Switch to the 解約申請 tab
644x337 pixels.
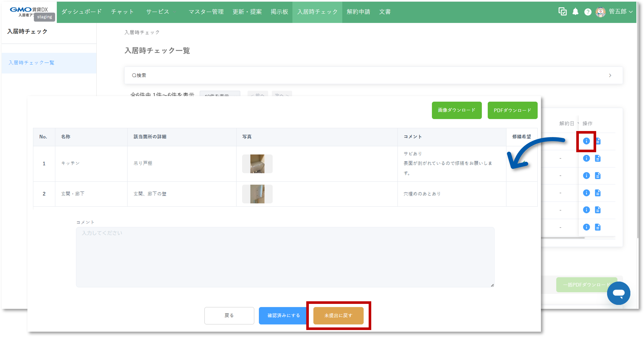click(x=358, y=11)
